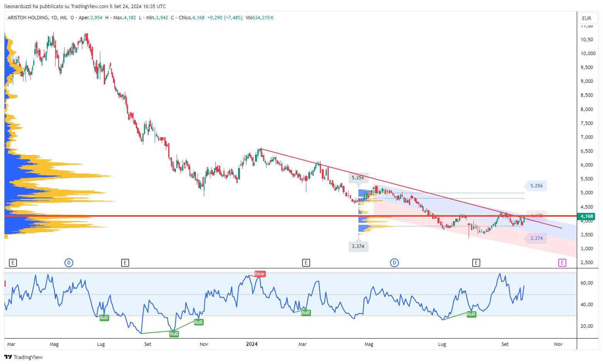Click the 1D timeframe label in header
The image size is (603, 364).
54,18
